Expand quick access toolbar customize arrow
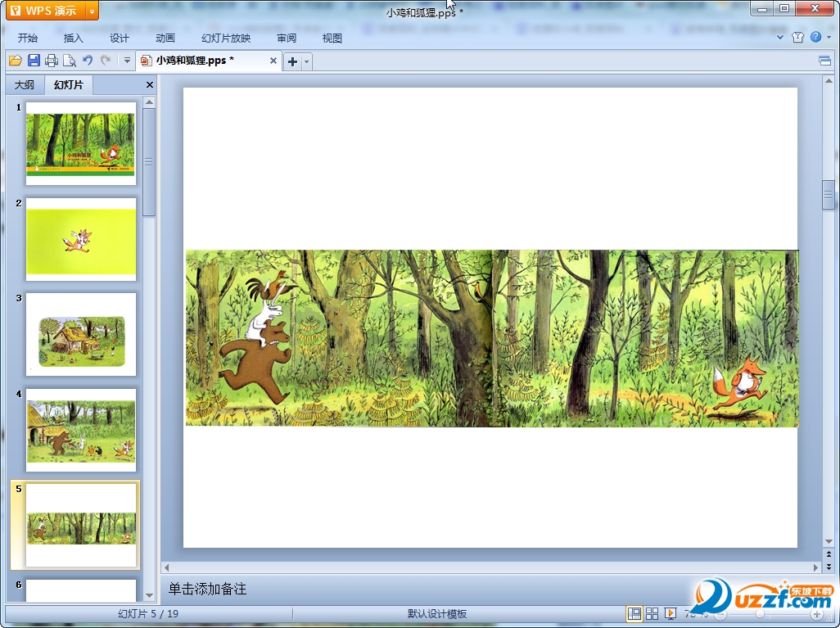Image resolution: width=840 pixels, height=628 pixels. (127, 61)
